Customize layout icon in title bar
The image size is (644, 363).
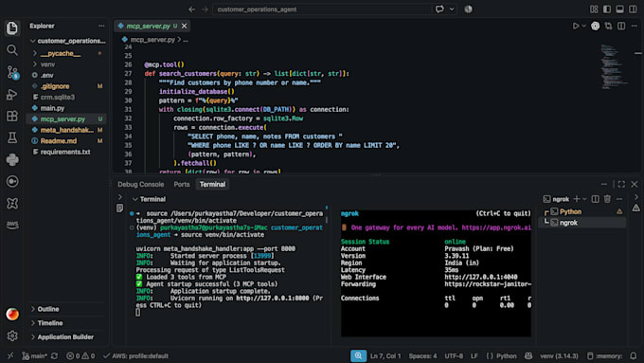(x=594, y=9)
